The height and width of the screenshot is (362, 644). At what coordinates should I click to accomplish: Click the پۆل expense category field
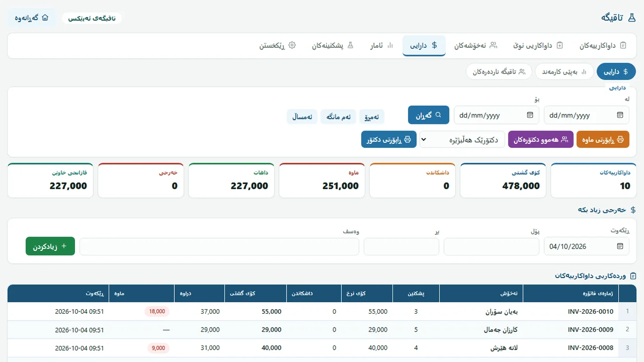point(491,246)
